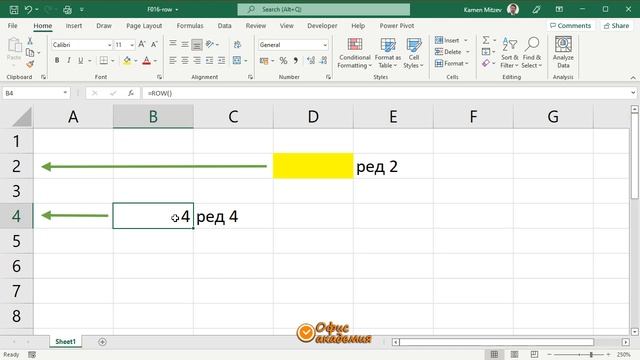Click the Share button
Viewport: 640px width, 360px height.
tap(616, 26)
